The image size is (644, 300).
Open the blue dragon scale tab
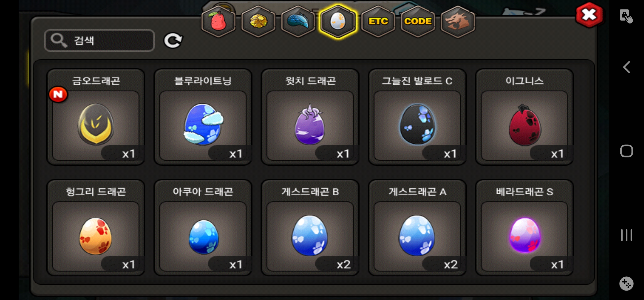[298, 21]
